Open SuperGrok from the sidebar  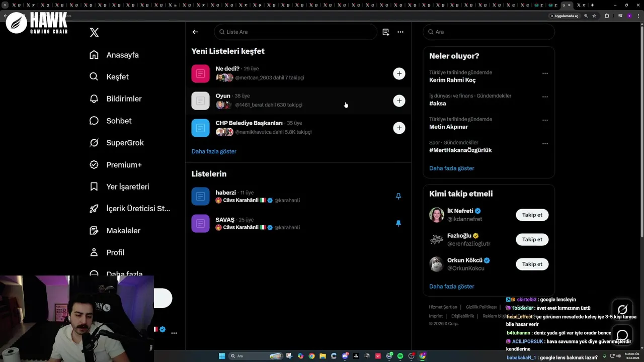tap(117, 143)
